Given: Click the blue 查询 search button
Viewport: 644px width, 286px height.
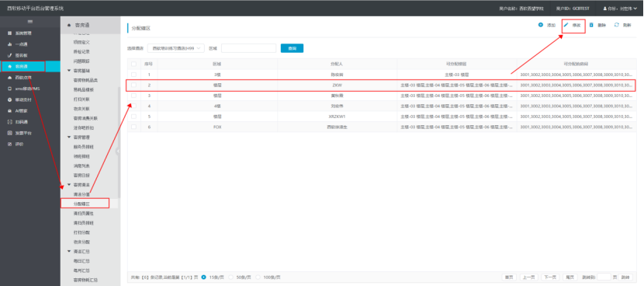Looking at the screenshot, I should point(292,48).
